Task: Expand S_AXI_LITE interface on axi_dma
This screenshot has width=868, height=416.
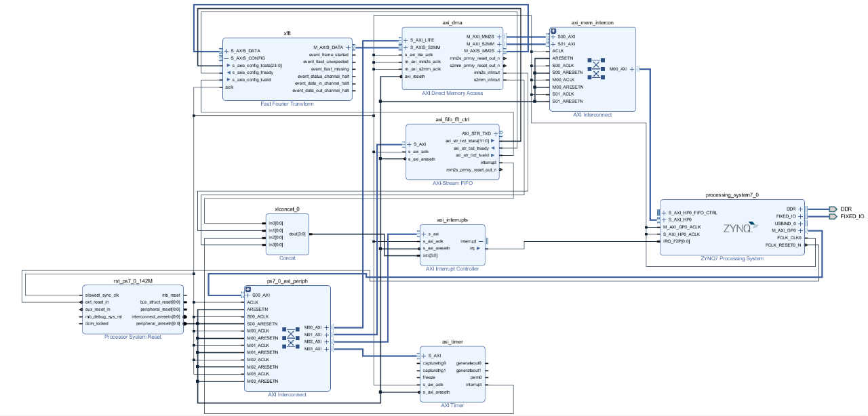Action: tap(406, 41)
